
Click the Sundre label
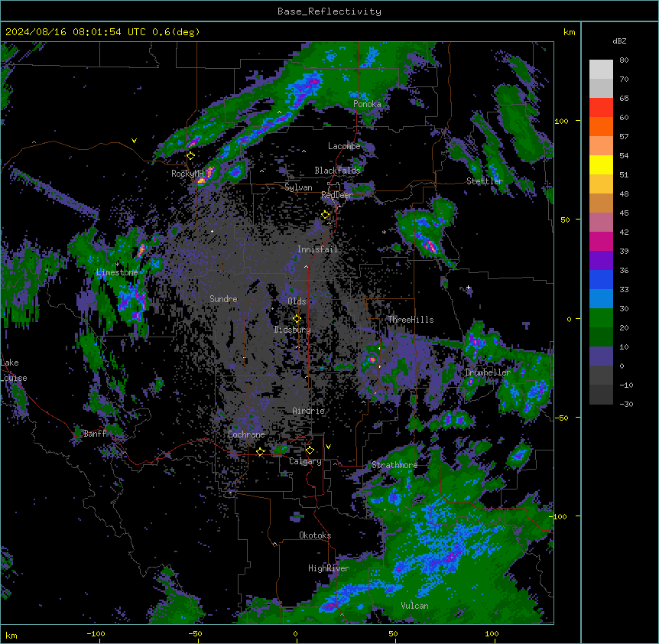pyautogui.click(x=223, y=299)
